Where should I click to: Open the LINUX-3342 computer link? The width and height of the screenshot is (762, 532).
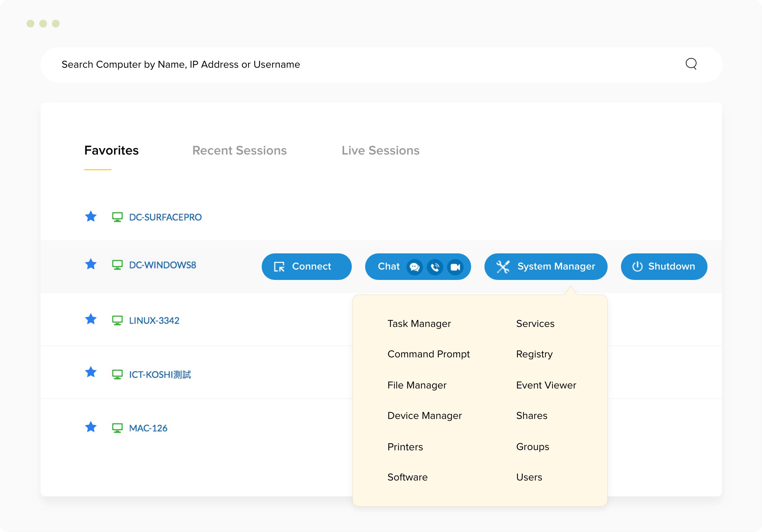[154, 320]
